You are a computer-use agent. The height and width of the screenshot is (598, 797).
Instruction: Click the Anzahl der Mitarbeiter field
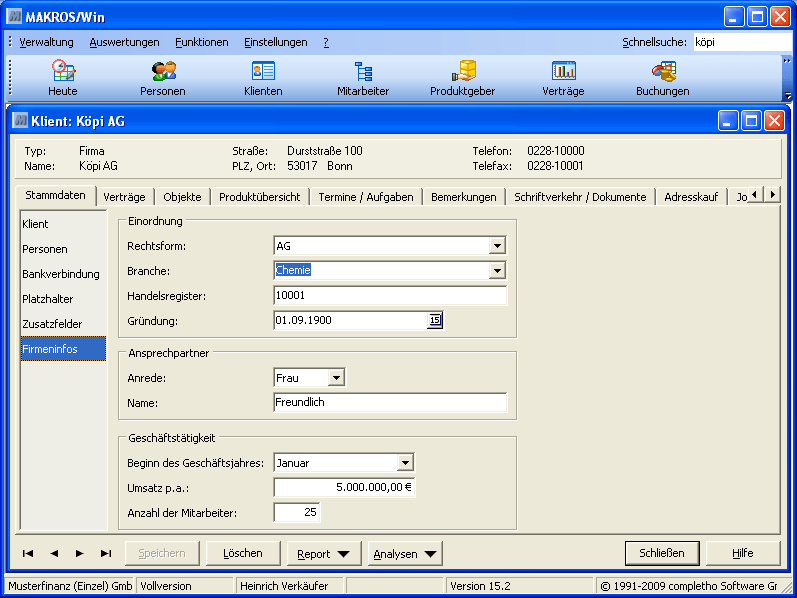pyautogui.click(x=297, y=513)
